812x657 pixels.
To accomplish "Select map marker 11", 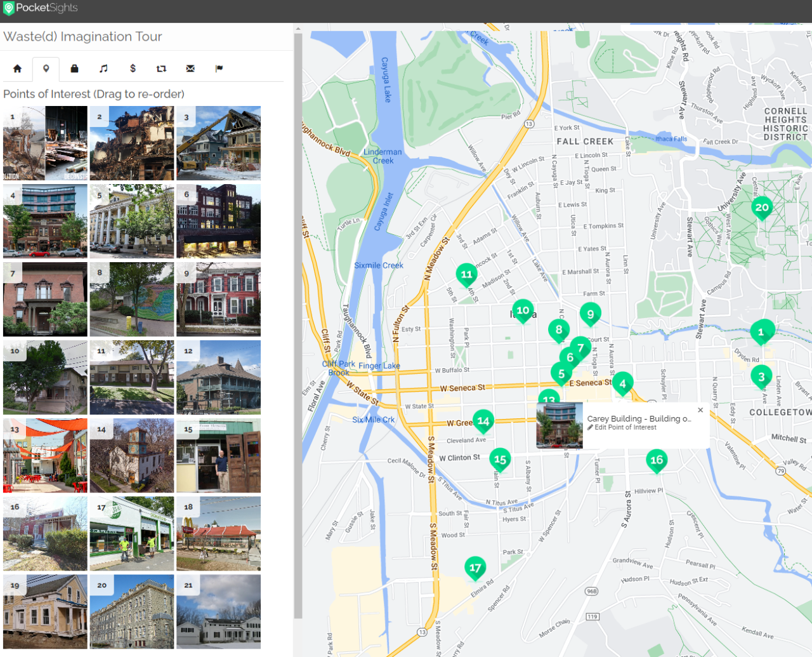I will point(466,275).
